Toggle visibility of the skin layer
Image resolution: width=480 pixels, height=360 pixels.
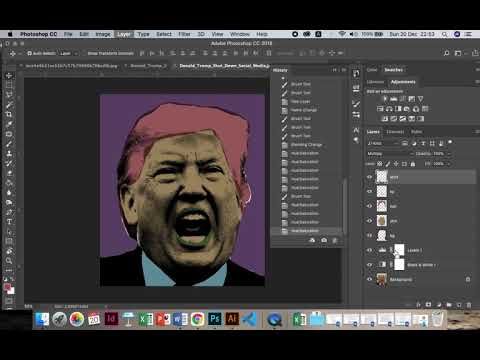pyautogui.click(x=369, y=221)
